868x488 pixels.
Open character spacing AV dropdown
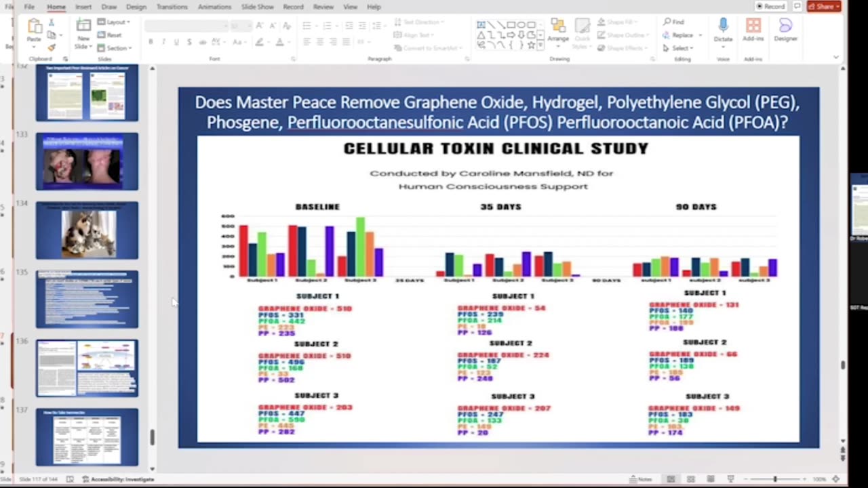tap(220, 42)
